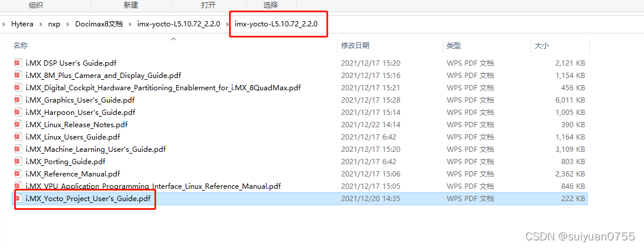The width and height of the screenshot is (644, 248).
Task: Click PDF icon of i.MX_Reference_Manual
Action: tap(18, 174)
